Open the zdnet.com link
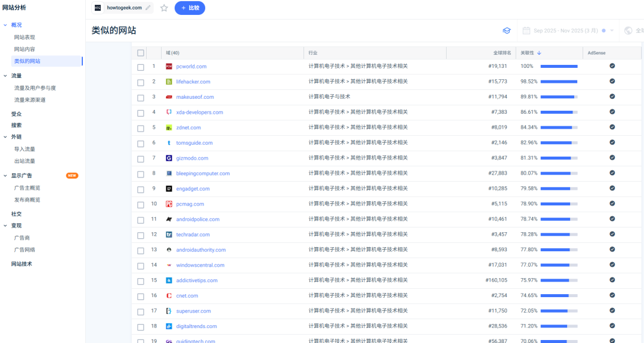This screenshot has height=343, width=644. tap(188, 127)
